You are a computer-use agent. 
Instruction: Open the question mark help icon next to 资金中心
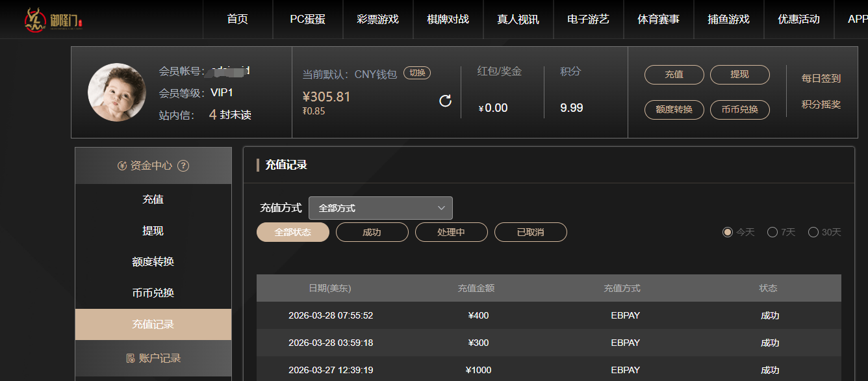coord(184,165)
